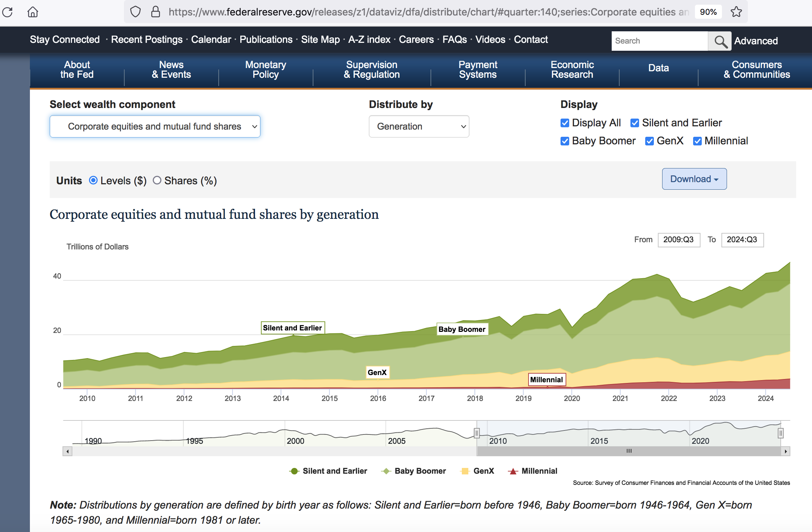The width and height of the screenshot is (812, 532).
Task: Open the wealth component dropdown
Action: (x=155, y=126)
